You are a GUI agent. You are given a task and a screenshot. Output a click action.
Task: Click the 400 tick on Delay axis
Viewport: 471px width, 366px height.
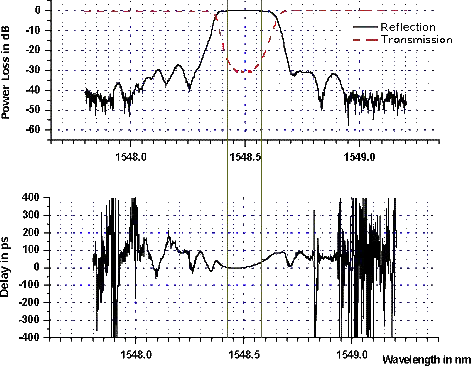(30, 198)
